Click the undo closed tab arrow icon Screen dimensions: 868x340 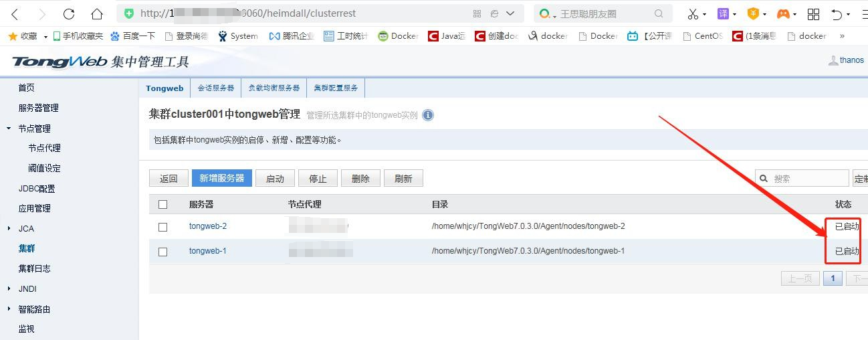(837, 13)
